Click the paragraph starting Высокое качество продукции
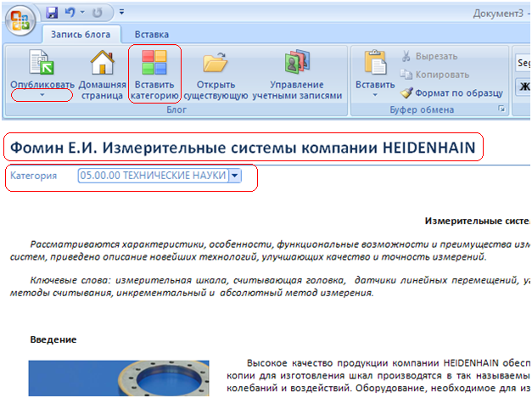Screen dimensions: 532x398 point(378,376)
